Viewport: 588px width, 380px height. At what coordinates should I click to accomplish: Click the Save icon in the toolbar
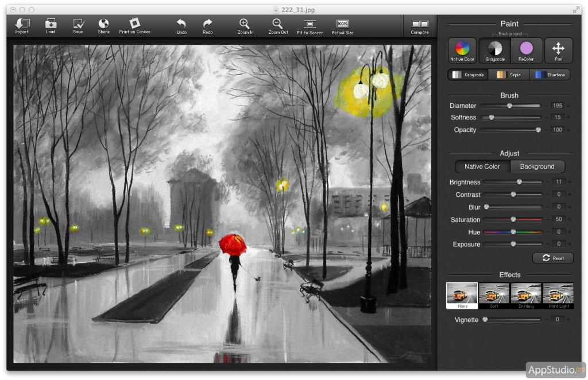point(78,24)
